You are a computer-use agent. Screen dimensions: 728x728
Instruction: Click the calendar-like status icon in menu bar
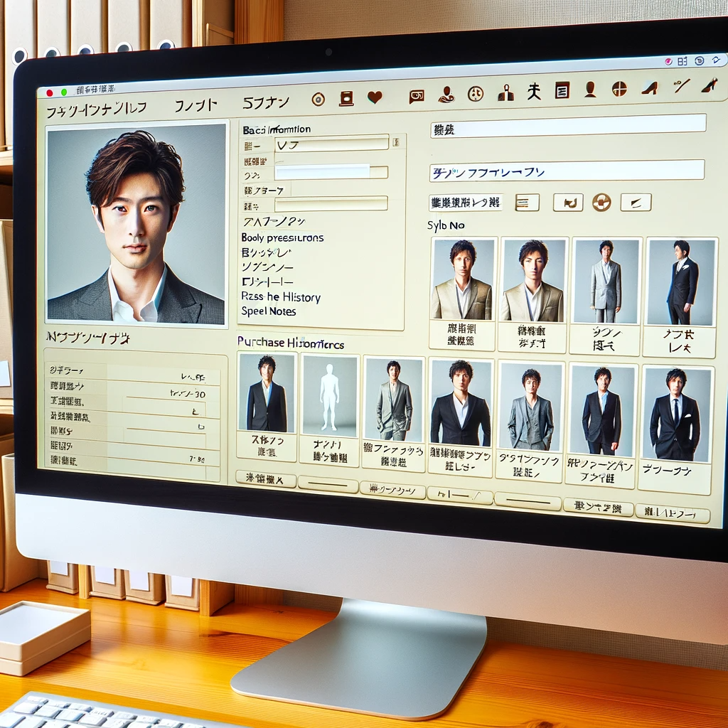coord(682,61)
